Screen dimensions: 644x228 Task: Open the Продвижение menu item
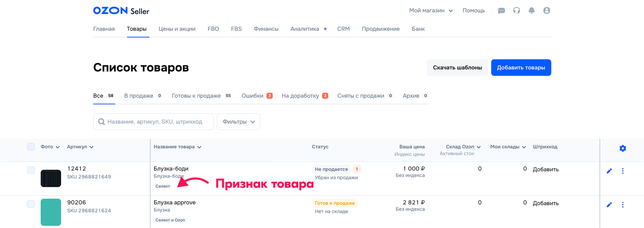[381, 29]
